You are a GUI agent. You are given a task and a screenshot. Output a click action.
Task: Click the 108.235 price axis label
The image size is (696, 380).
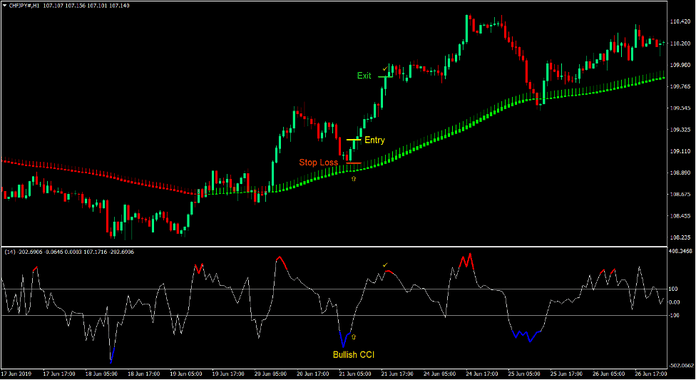coord(680,238)
